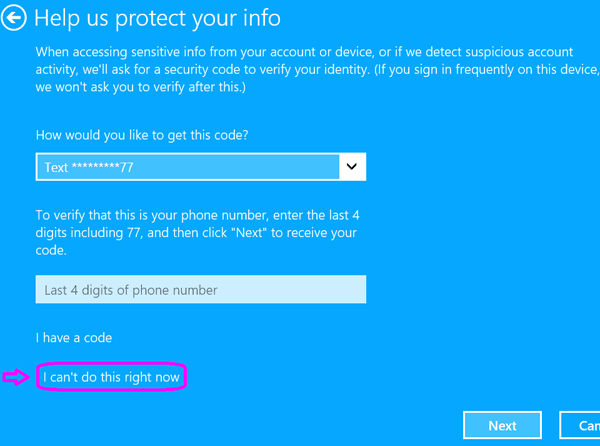This screenshot has height=446, width=600.
Task: Click the Next button
Action: point(502,425)
